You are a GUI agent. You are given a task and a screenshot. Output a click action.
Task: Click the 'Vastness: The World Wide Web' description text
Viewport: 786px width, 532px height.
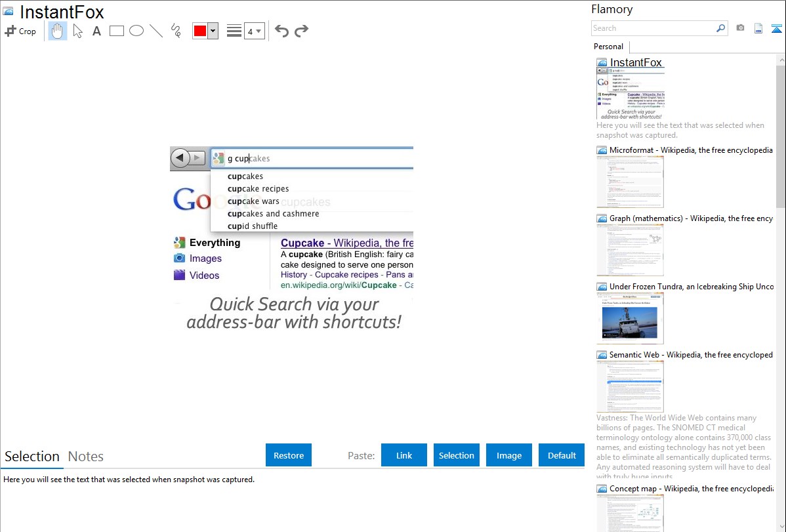pos(684,447)
